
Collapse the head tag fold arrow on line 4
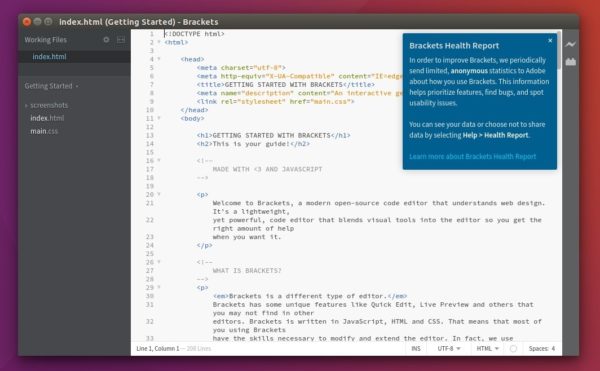pyautogui.click(x=159, y=59)
